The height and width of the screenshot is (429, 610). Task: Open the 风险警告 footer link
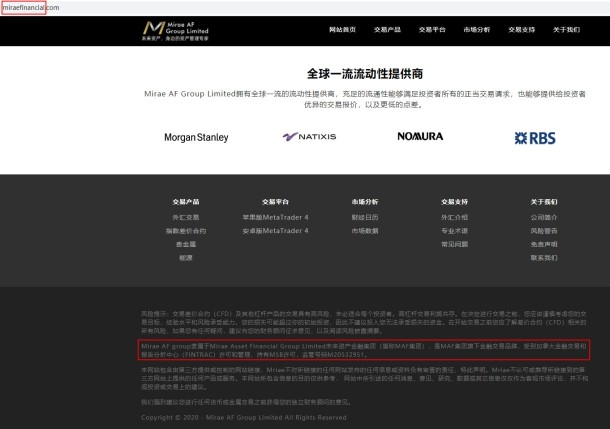[x=544, y=231]
